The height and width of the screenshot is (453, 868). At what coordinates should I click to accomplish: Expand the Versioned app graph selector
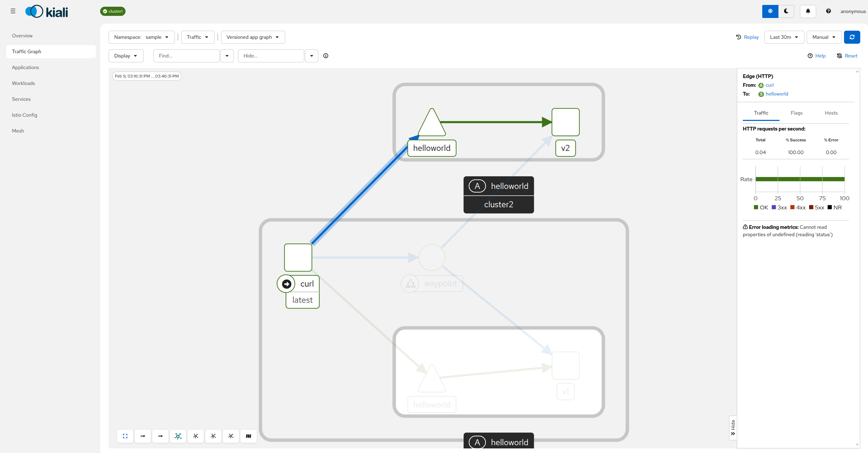(253, 37)
